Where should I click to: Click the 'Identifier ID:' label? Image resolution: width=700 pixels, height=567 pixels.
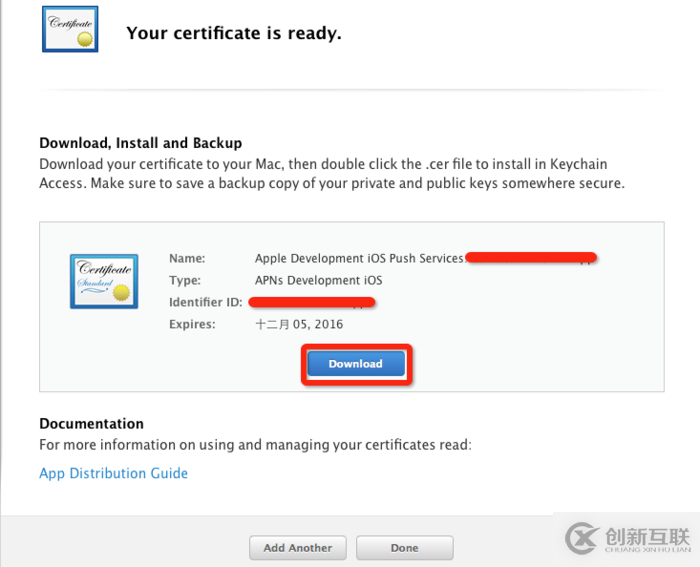206,302
